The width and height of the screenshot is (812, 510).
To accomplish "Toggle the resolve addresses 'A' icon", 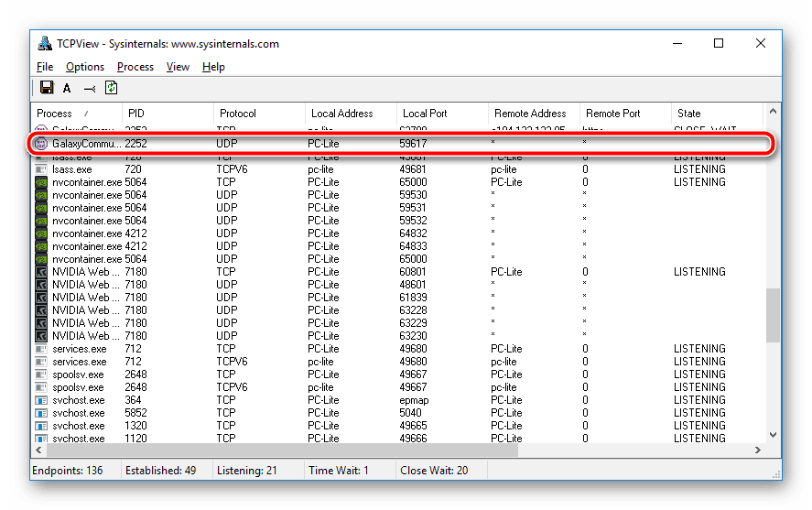I will pyautogui.click(x=67, y=88).
